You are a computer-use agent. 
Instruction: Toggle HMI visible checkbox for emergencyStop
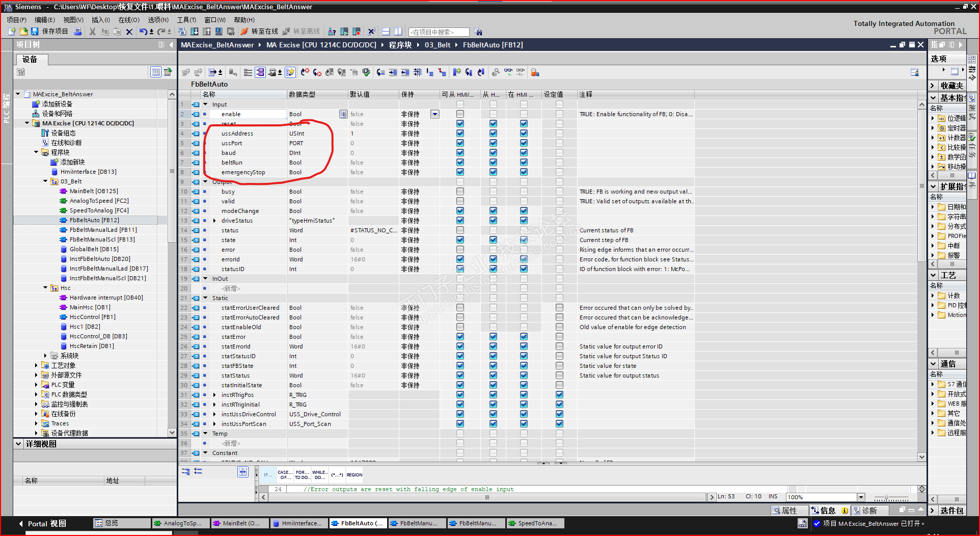coord(524,172)
